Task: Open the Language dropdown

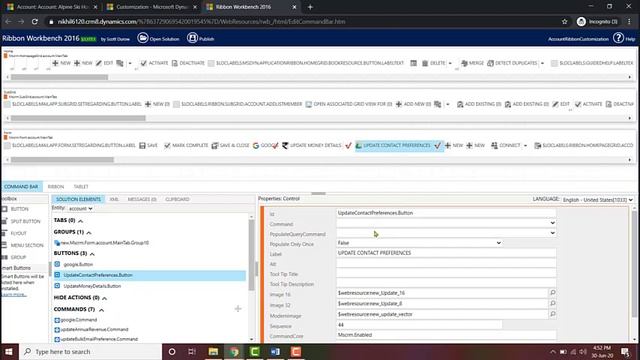Action: point(597,200)
